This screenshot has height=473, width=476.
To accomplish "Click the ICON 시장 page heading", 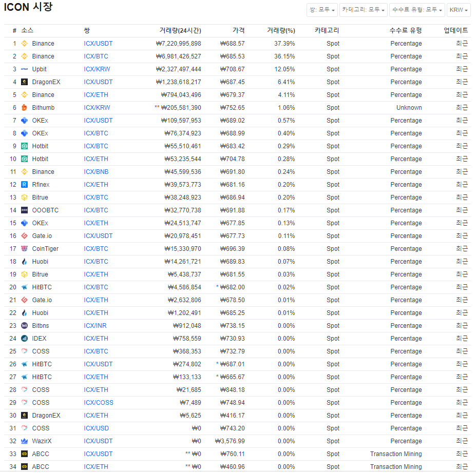I will click(x=28, y=7).
